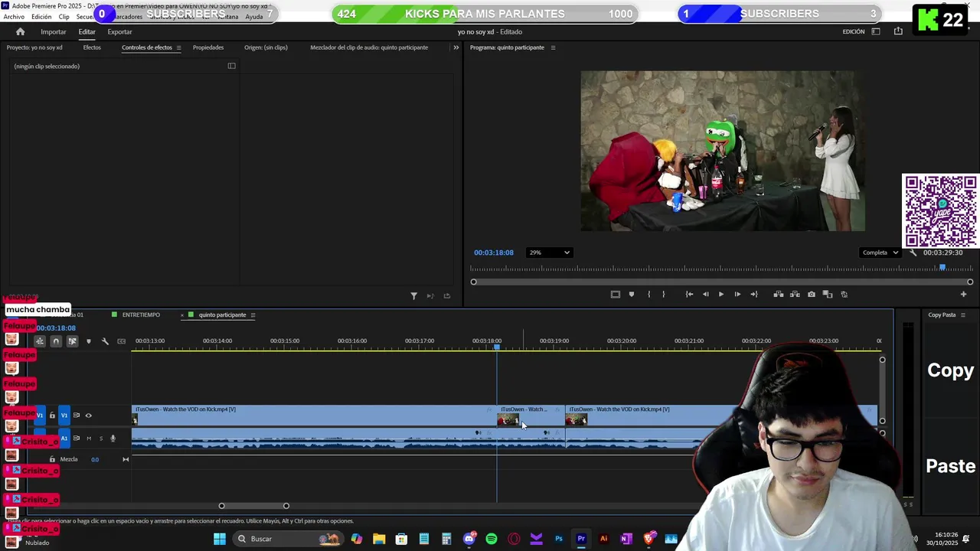Hide V1 track output eye
This screenshot has height=551, width=980.
click(x=88, y=416)
